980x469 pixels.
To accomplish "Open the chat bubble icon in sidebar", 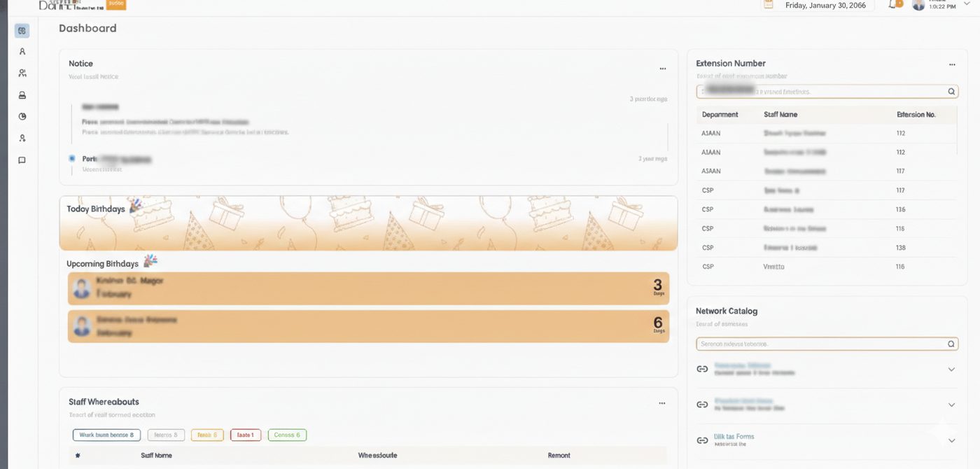I will pos(22,160).
